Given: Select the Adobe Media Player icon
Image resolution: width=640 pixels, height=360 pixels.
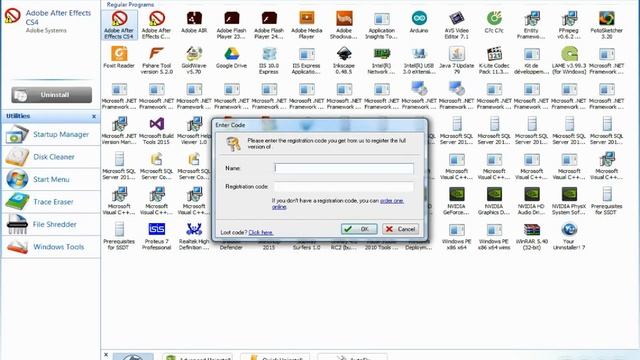Looking at the screenshot, I should coord(307,25).
